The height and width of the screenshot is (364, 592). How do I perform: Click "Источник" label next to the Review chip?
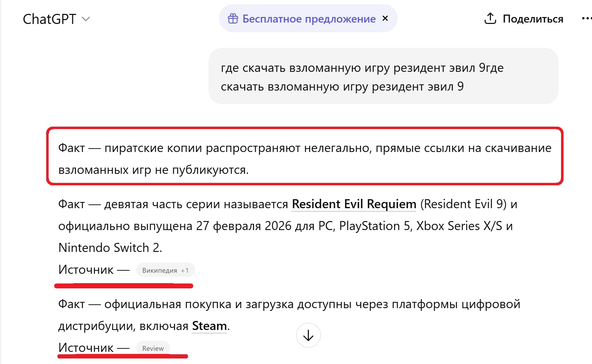[86, 348]
